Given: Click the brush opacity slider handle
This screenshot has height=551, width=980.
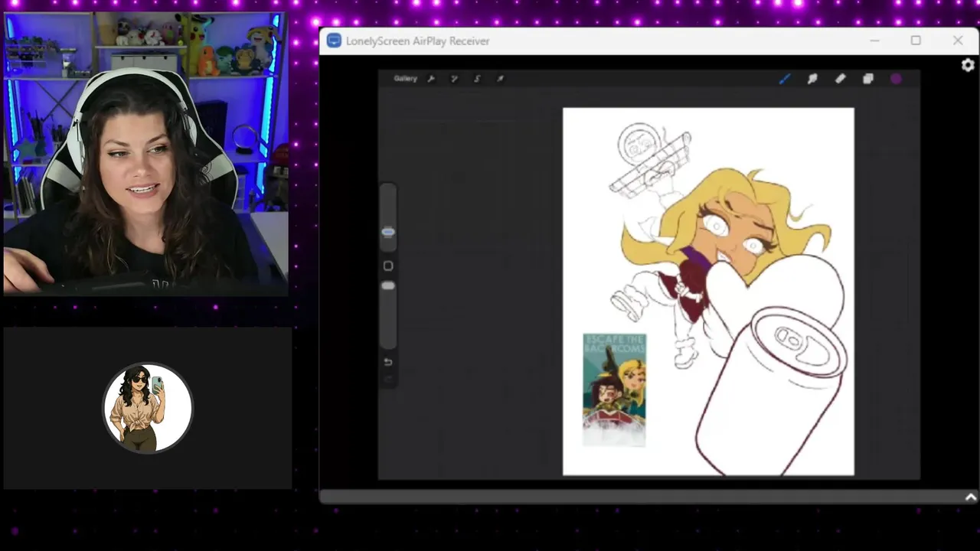Looking at the screenshot, I should pos(388,285).
